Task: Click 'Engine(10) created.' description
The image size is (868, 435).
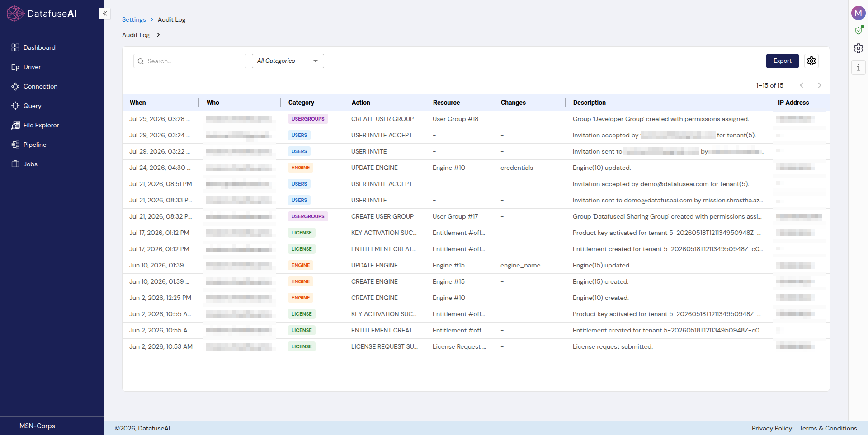Action: 601,298
